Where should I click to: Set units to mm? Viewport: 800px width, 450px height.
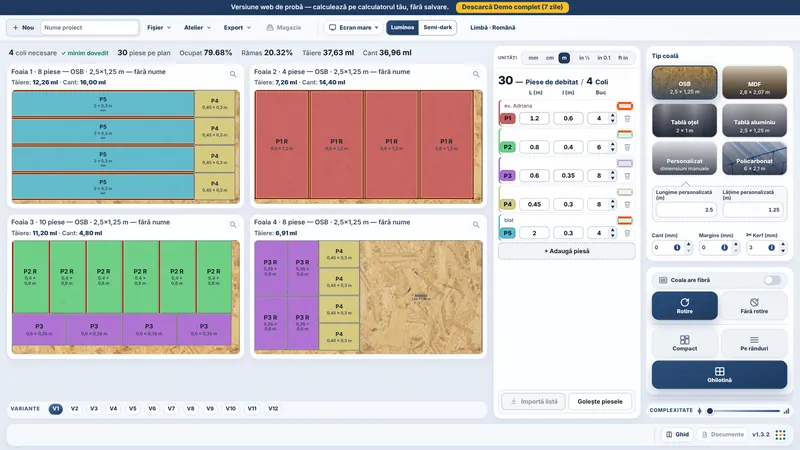pos(533,58)
